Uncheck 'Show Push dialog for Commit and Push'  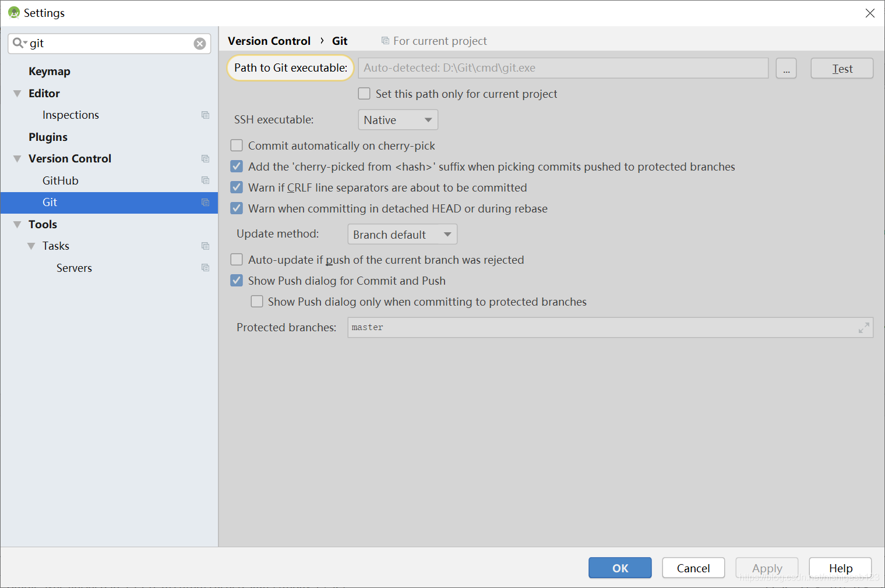237,281
